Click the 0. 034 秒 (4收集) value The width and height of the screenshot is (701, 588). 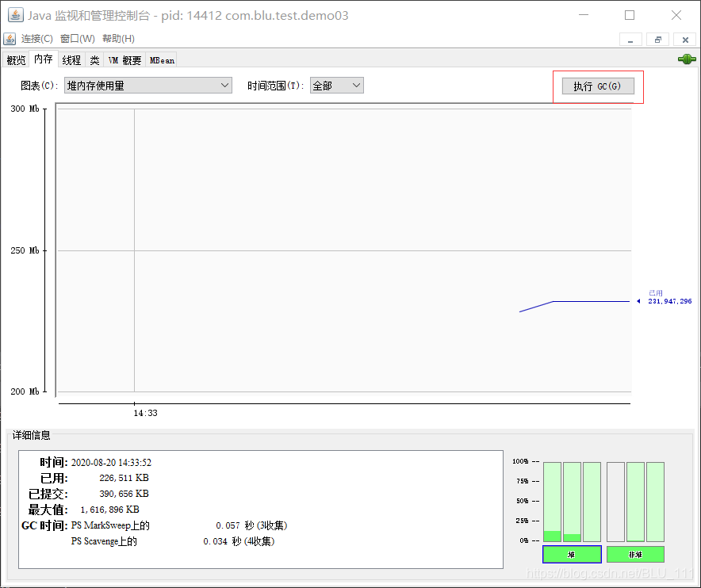(239, 541)
